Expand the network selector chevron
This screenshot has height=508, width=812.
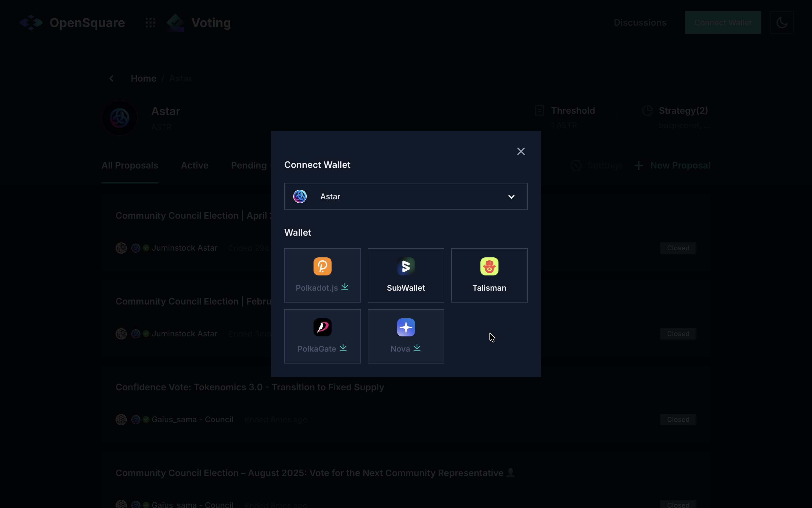point(511,196)
